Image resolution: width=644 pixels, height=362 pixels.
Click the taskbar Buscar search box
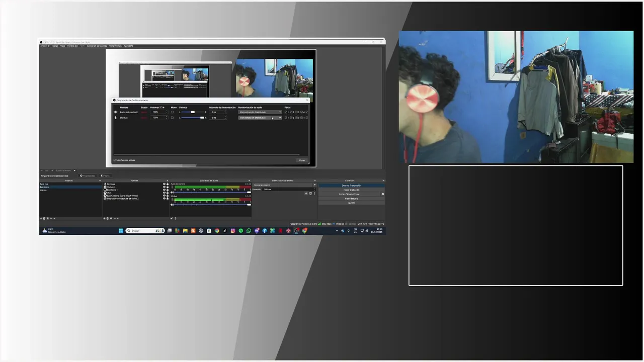tap(145, 231)
